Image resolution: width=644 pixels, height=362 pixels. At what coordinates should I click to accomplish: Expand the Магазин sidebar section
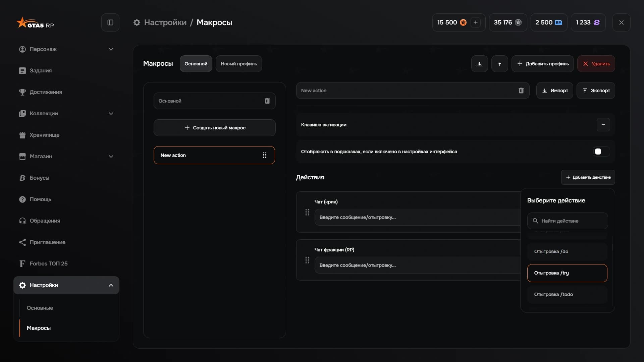click(111, 157)
